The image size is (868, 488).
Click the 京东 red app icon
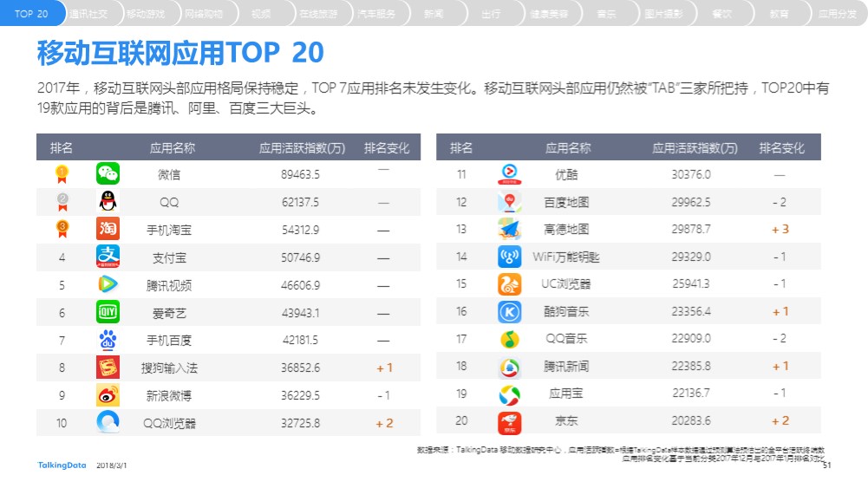click(x=509, y=423)
